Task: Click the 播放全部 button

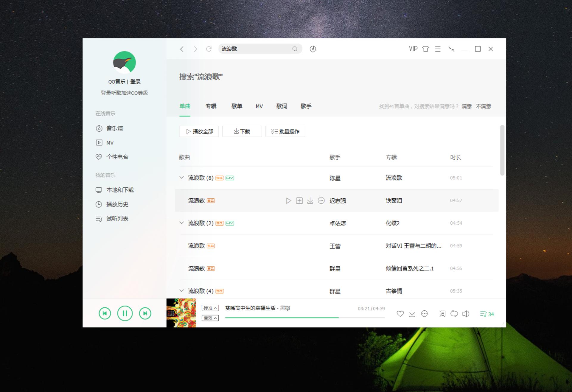Action: pos(199,131)
